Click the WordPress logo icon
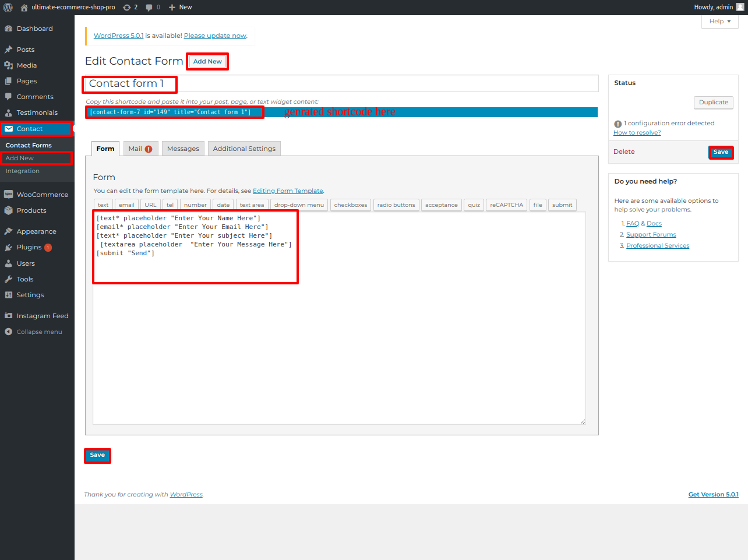The width and height of the screenshot is (748, 560). pyautogui.click(x=8, y=8)
